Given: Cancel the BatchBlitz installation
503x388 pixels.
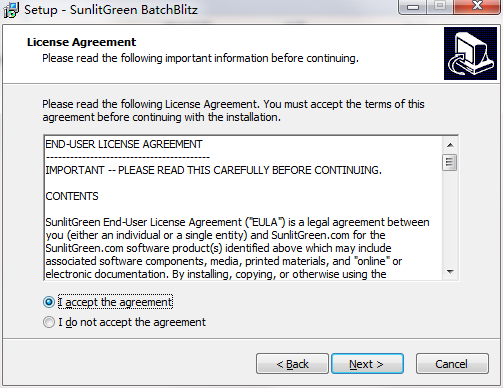Looking at the screenshot, I should [x=452, y=364].
